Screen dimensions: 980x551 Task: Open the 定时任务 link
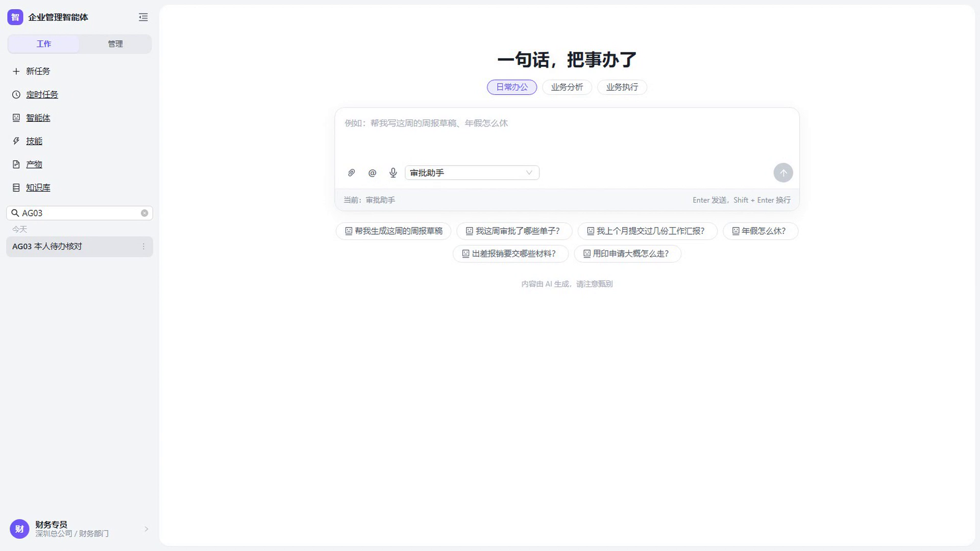pyautogui.click(x=42, y=95)
